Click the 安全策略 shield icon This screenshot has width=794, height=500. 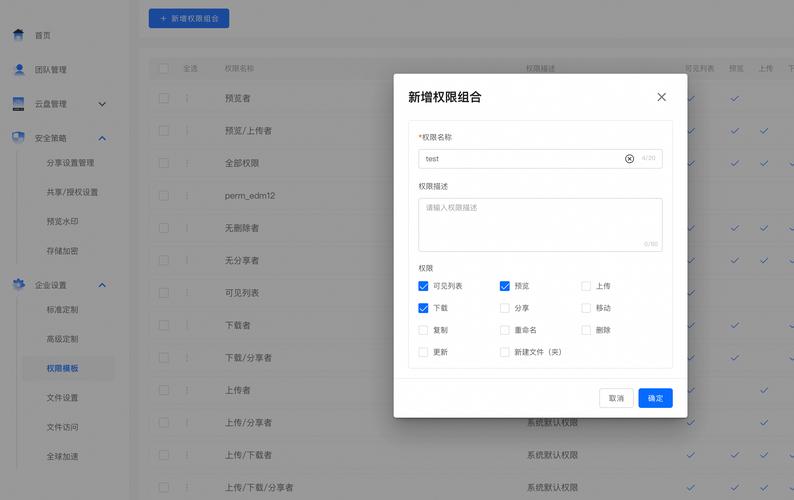18,138
